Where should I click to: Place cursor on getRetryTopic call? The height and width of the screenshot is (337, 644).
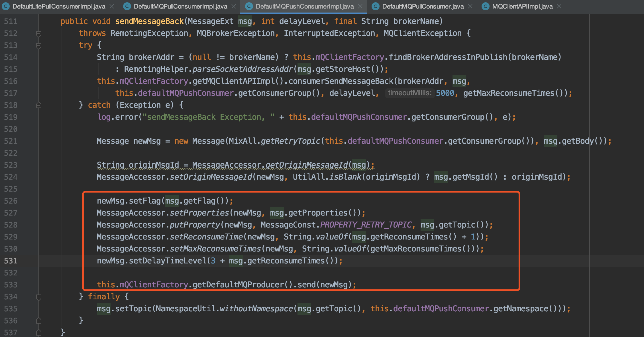point(290,141)
